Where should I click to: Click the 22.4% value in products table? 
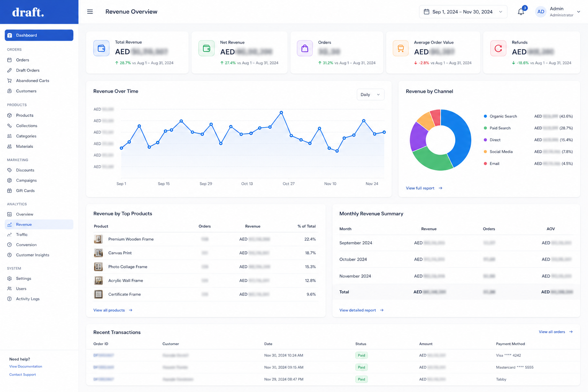(310, 239)
